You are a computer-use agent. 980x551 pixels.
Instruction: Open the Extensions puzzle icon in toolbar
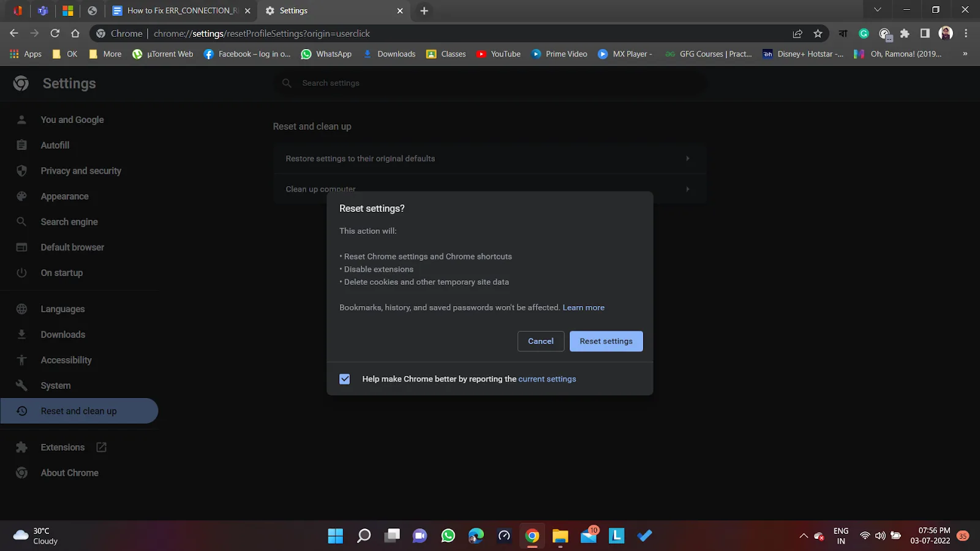click(x=905, y=34)
